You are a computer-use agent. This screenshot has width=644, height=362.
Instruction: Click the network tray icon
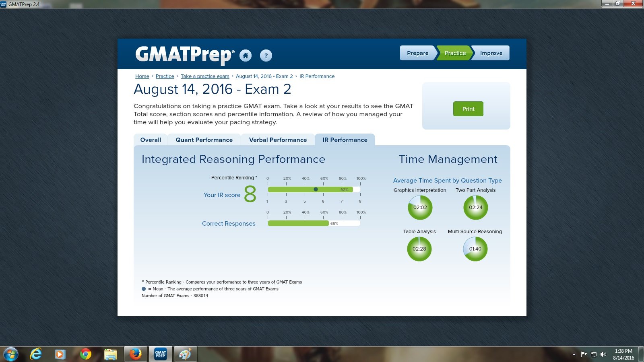tap(594, 354)
